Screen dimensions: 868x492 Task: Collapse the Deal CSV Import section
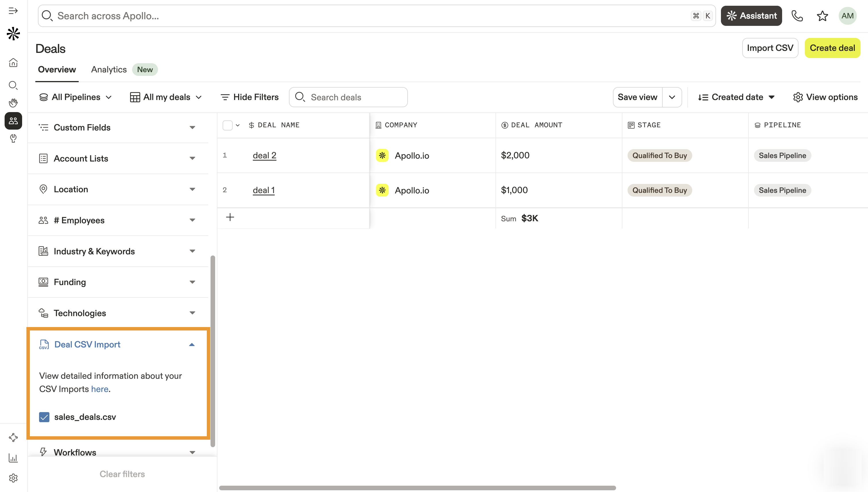pyautogui.click(x=192, y=344)
